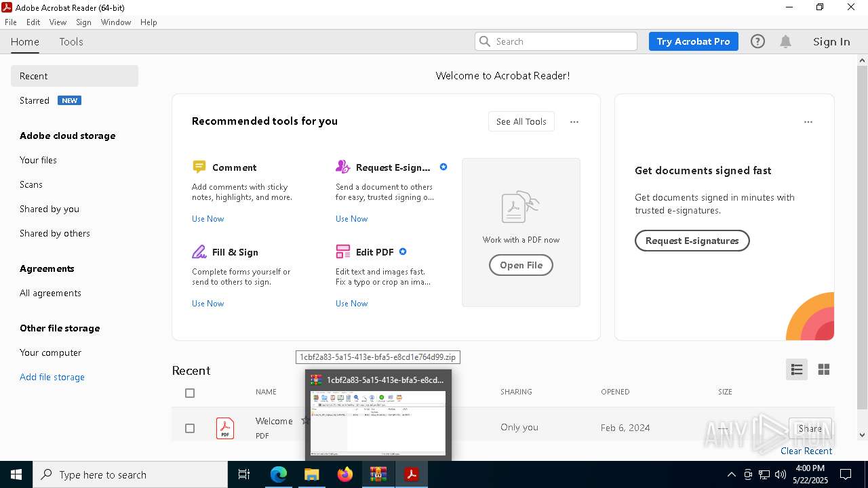Image resolution: width=868 pixels, height=488 pixels.
Task: Select Starred in the sidebar
Action: 35,100
